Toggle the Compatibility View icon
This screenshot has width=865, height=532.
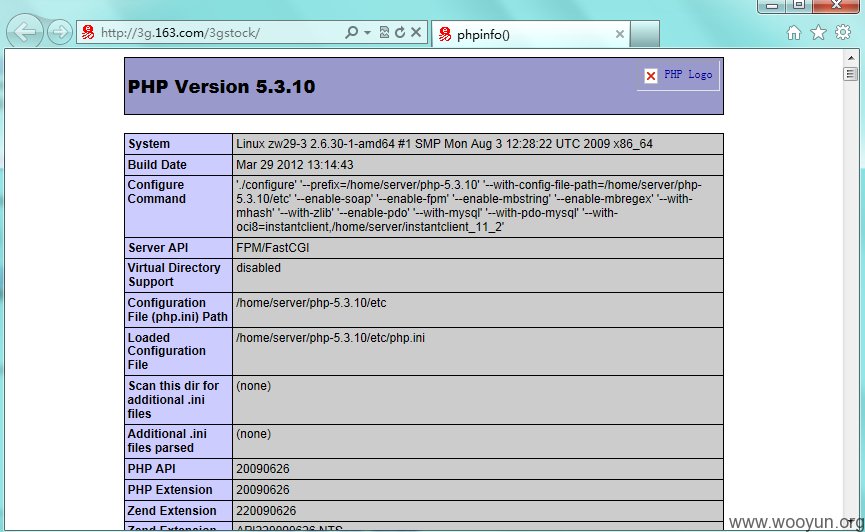[x=385, y=33]
